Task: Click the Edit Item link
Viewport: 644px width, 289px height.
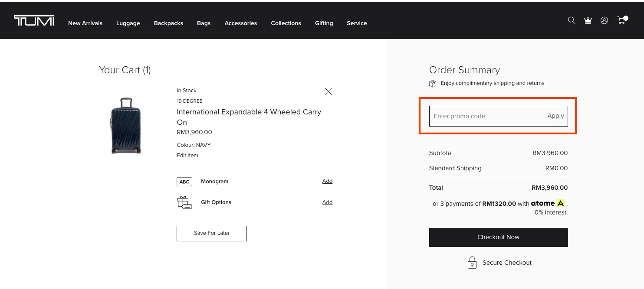Action: click(x=187, y=156)
